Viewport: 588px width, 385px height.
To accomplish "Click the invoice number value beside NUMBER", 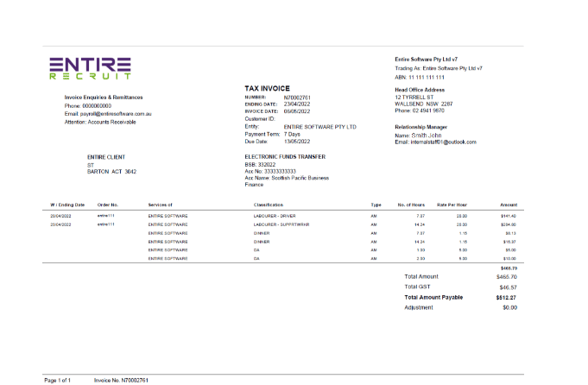I will (x=297, y=97).
